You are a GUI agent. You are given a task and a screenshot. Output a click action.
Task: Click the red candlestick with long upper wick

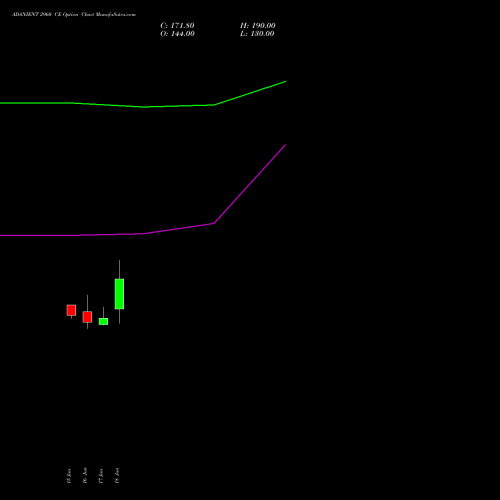point(87,317)
